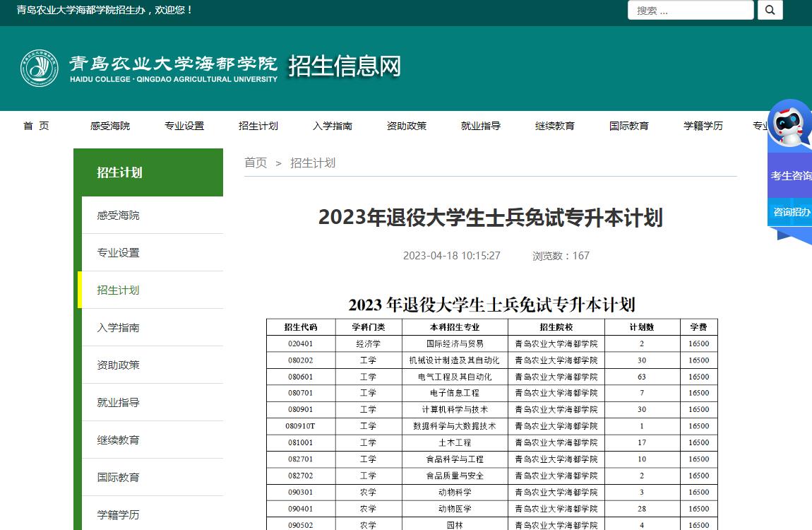812x530 pixels.
Task: Open 就业指导 in top navigation bar
Action: [481, 126]
